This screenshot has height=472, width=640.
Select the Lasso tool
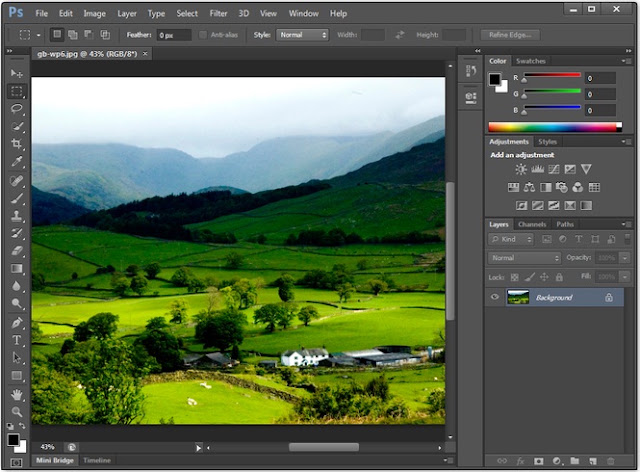pyautogui.click(x=17, y=109)
